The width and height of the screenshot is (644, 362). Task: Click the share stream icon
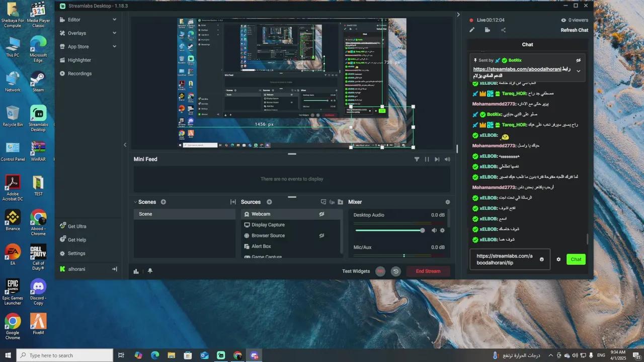tap(503, 30)
